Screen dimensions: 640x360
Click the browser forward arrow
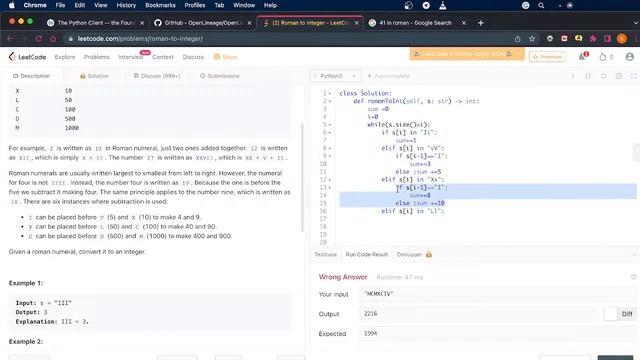24,39
